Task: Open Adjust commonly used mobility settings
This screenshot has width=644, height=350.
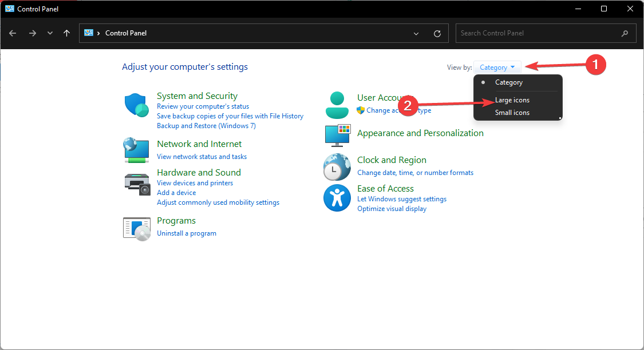Action: pos(218,202)
